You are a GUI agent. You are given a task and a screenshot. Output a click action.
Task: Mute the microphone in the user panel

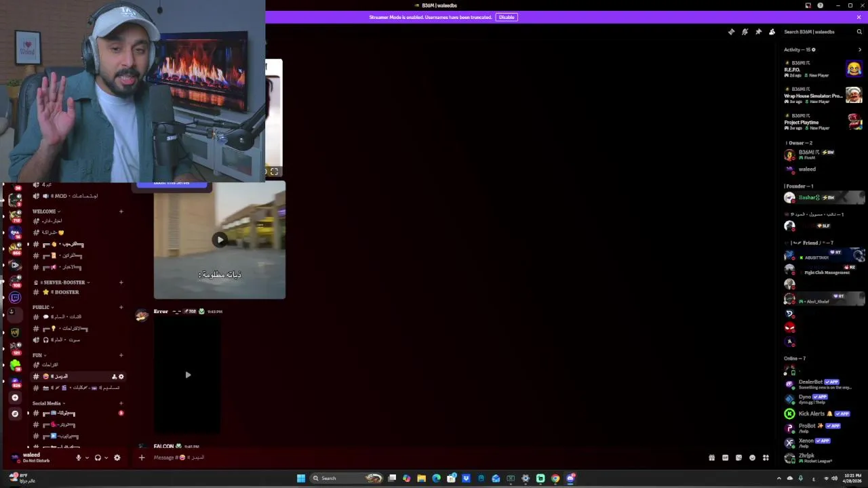78,457
